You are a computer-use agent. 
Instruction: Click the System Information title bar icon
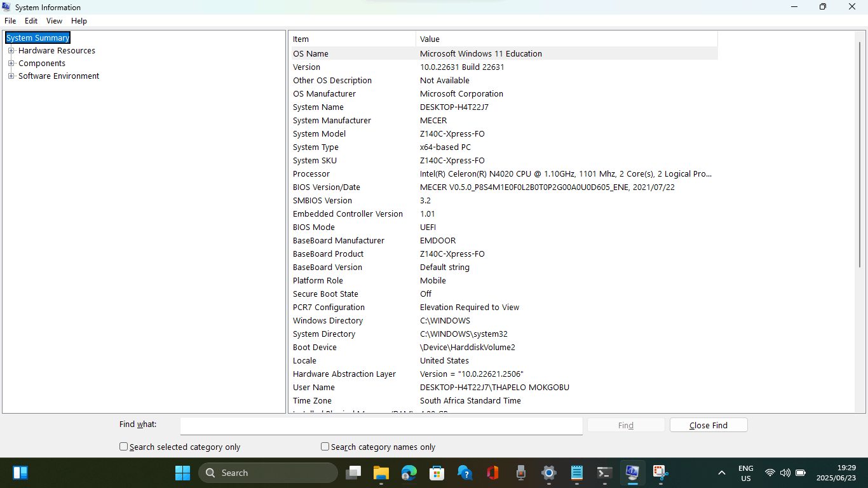point(7,7)
